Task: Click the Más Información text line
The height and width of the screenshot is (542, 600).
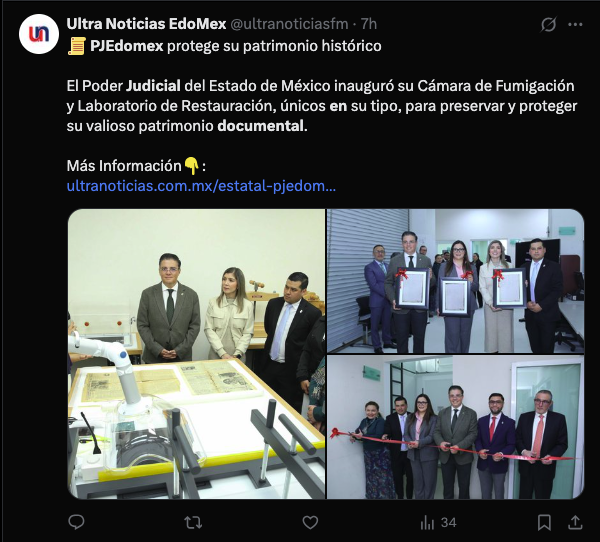Action: [x=136, y=166]
